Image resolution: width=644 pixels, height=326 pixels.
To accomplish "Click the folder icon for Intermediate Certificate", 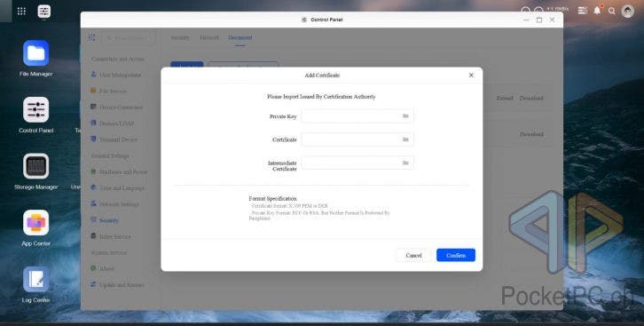I will coord(405,163).
